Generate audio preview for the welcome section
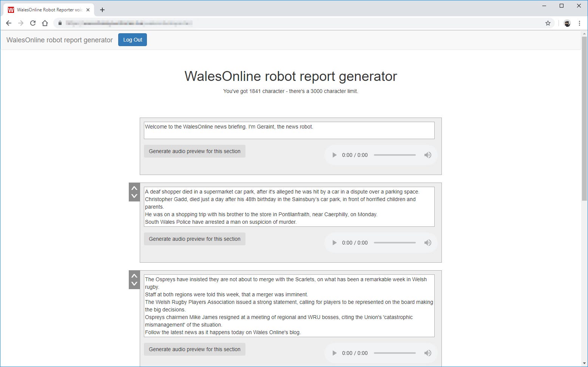This screenshot has width=588, height=367. point(194,151)
